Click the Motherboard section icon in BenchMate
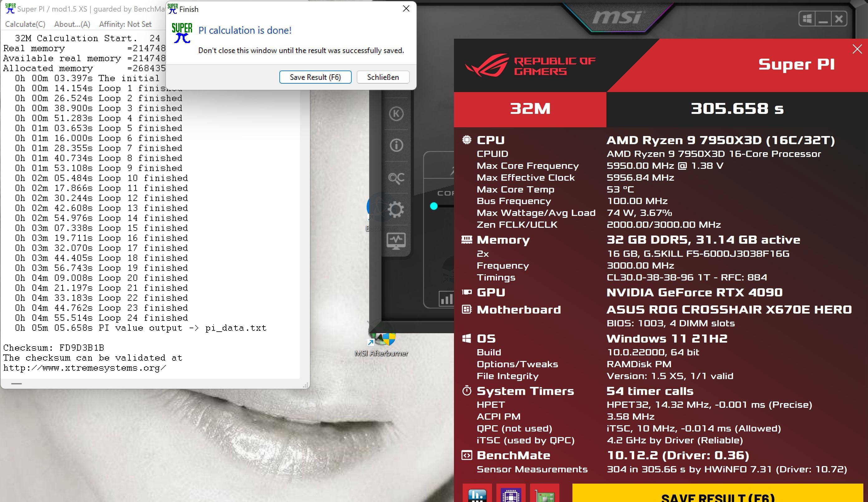 (467, 309)
